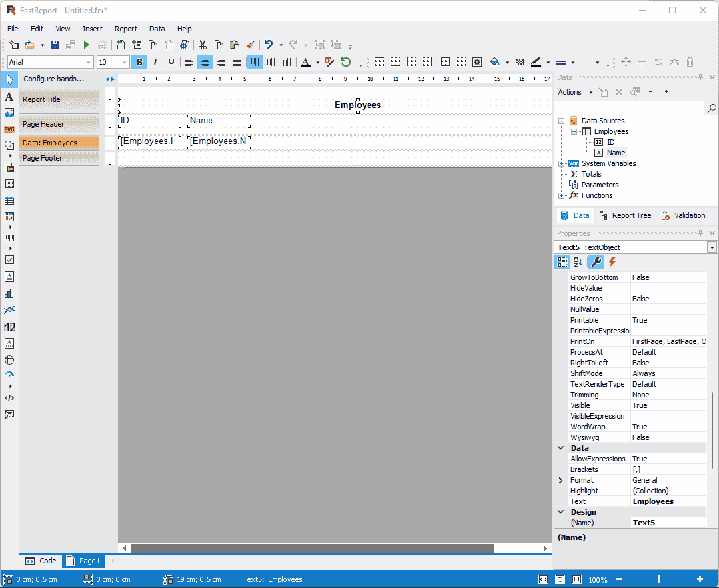Expand the Format property row
This screenshot has width=719, height=588.
coord(560,480)
